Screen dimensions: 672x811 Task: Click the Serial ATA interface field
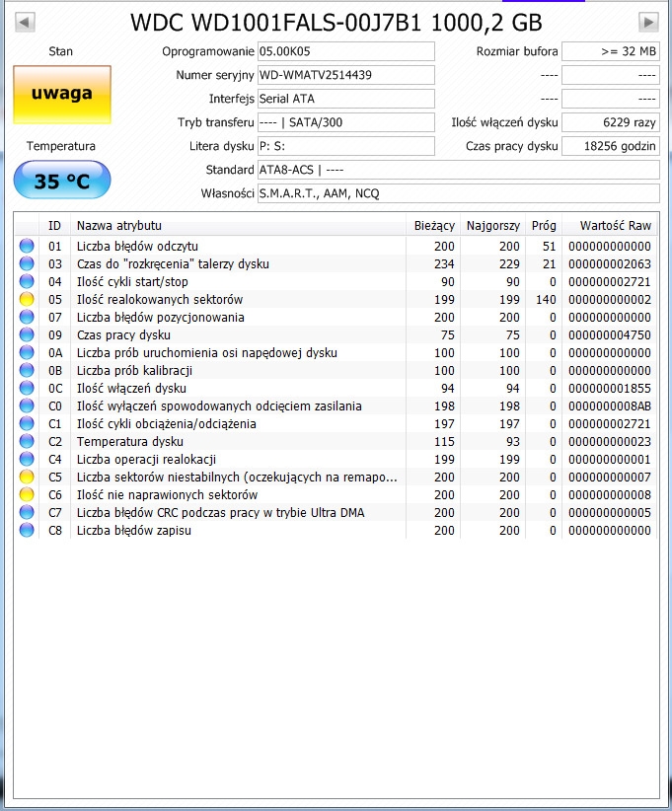point(346,99)
